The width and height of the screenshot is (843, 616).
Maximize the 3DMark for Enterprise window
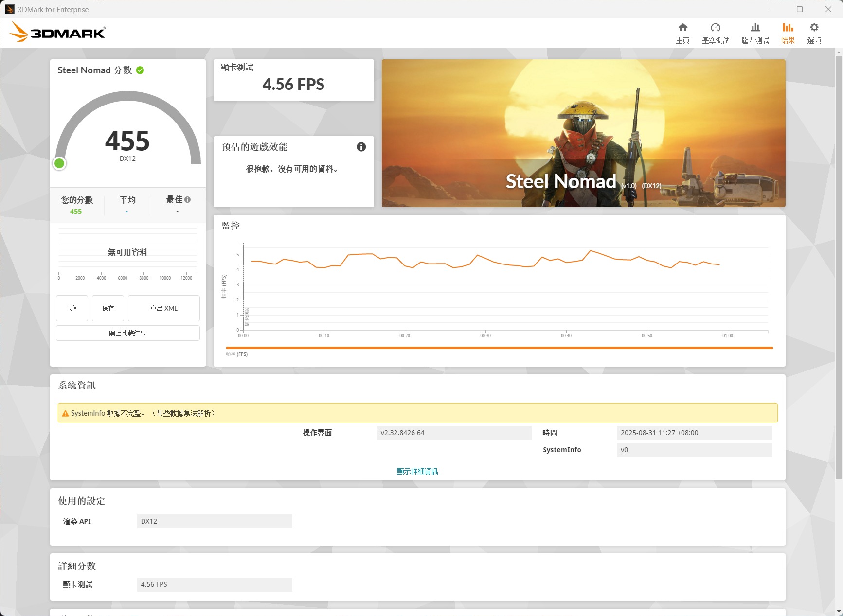pyautogui.click(x=800, y=9)
